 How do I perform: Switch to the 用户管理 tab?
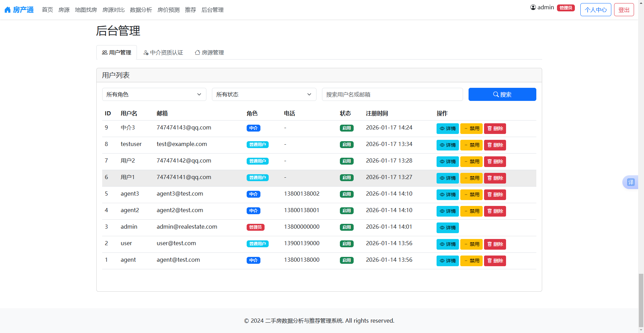click(117, 52)
